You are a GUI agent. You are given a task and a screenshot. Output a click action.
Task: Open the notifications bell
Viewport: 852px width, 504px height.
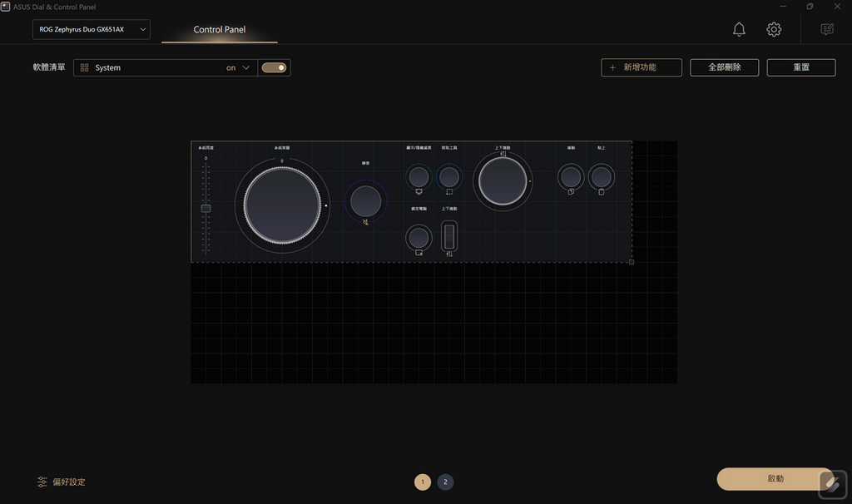pos(739,29)
